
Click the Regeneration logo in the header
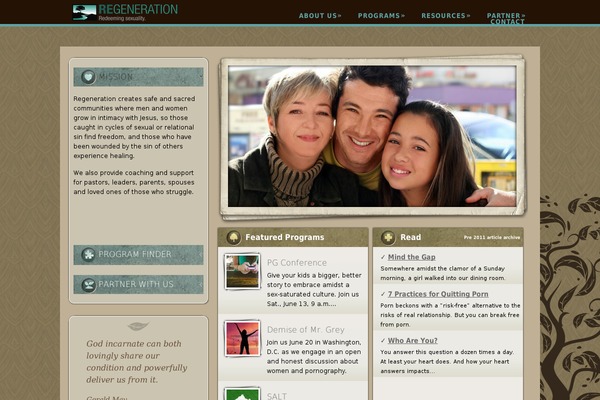(x=125, y=12)
